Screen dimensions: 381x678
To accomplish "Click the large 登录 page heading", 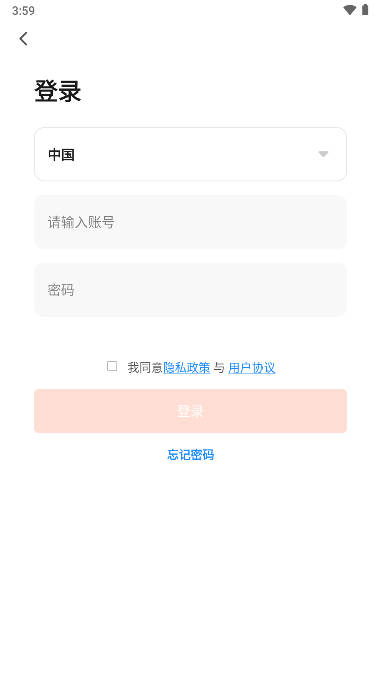I will tap(58, 91).
